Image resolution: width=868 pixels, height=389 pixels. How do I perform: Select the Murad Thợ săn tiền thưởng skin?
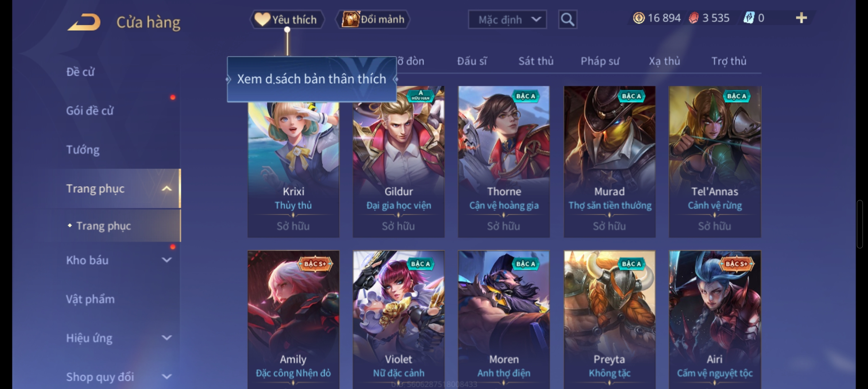[x=610, y=161]
